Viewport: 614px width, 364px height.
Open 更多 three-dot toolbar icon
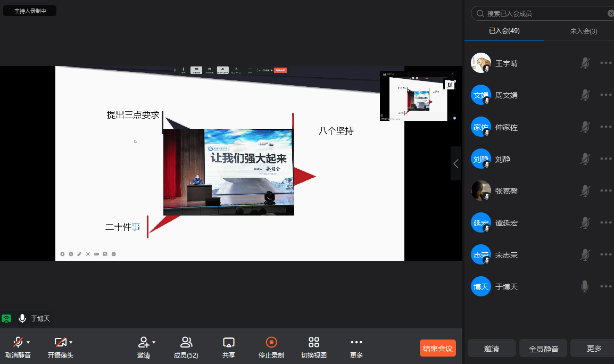(356, 342)
